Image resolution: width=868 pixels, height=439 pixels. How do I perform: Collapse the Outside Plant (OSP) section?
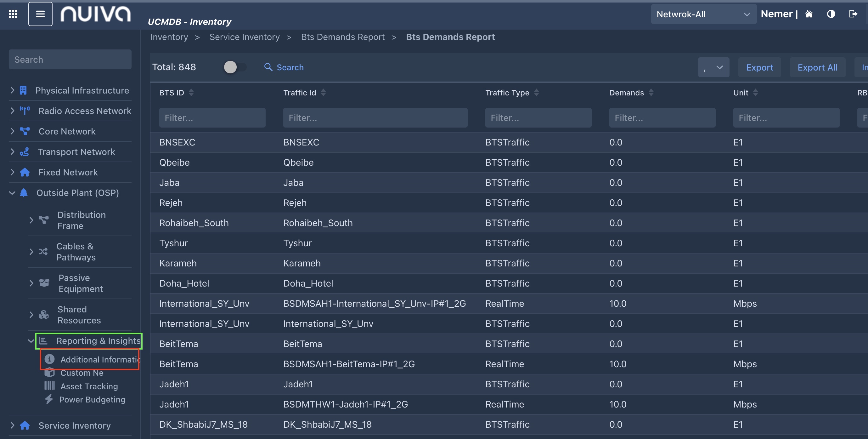click(x=12, y=192)
